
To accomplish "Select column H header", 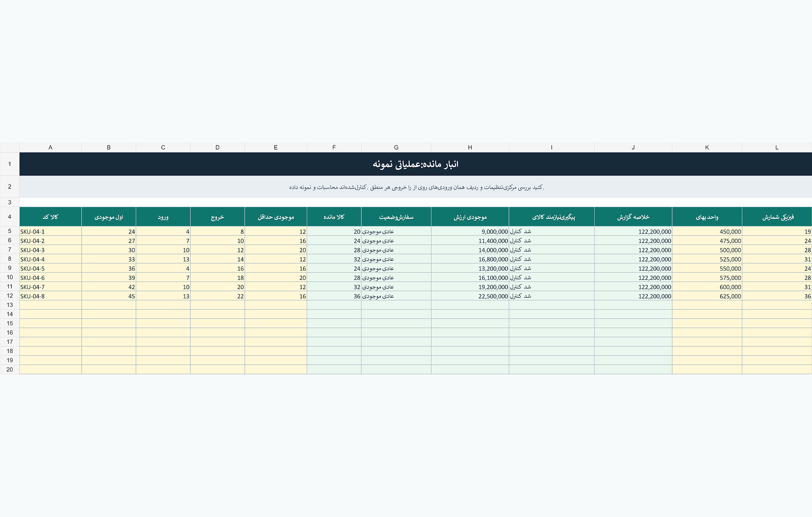I will tap(470, 147).
